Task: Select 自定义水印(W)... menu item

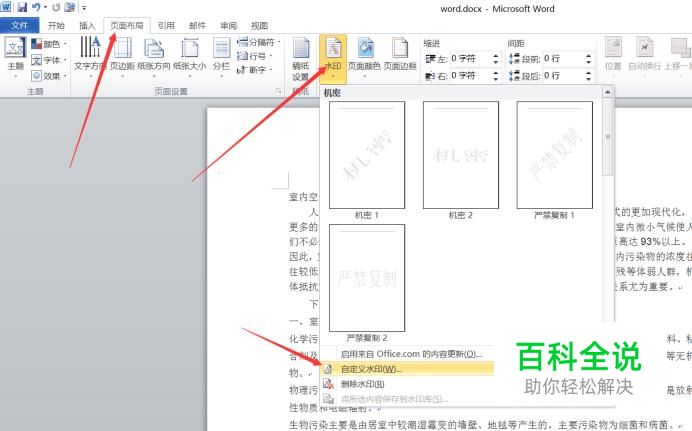Action: pyautogui.click(x=407, y=369)
